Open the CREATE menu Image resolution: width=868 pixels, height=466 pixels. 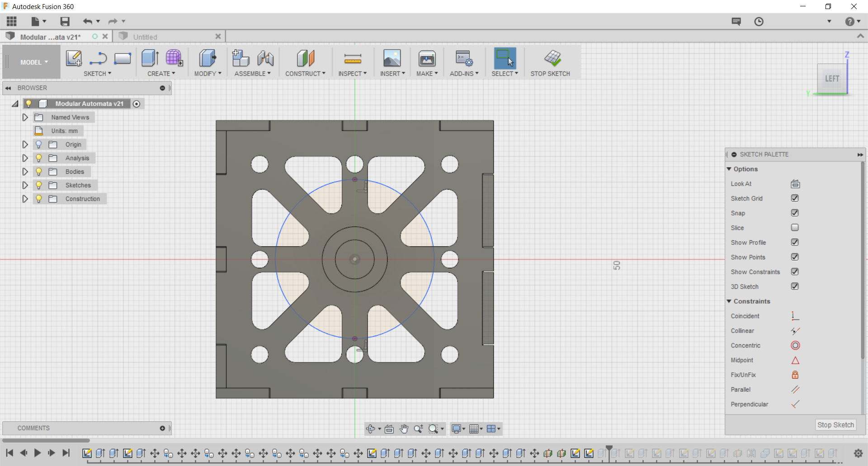coord(161,74)
